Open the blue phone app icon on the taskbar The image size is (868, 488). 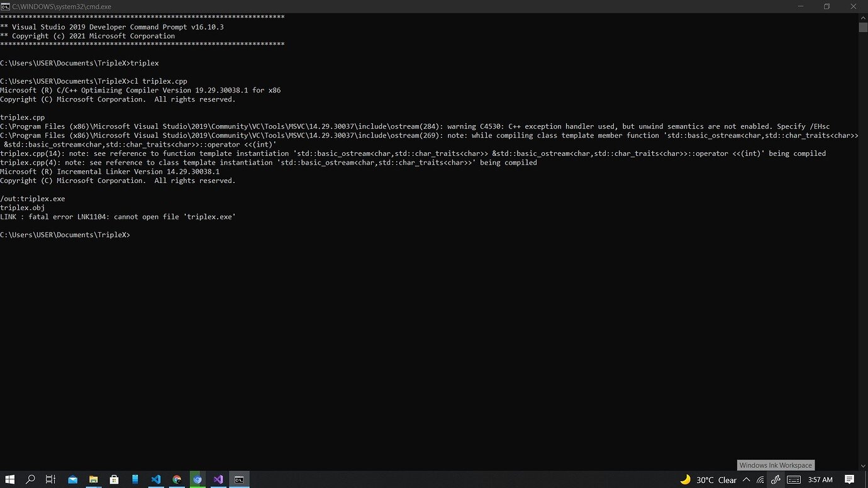tap(135, 479)
